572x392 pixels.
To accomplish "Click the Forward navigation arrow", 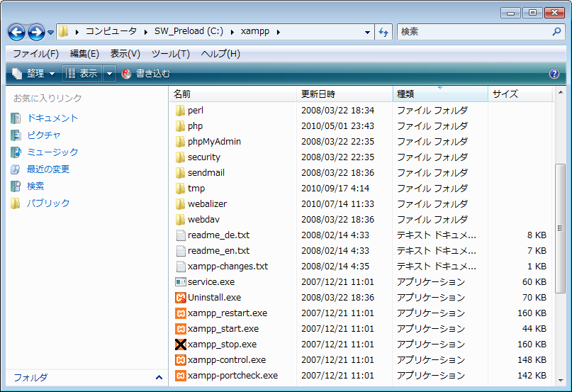I will click(x=36, y=32).
